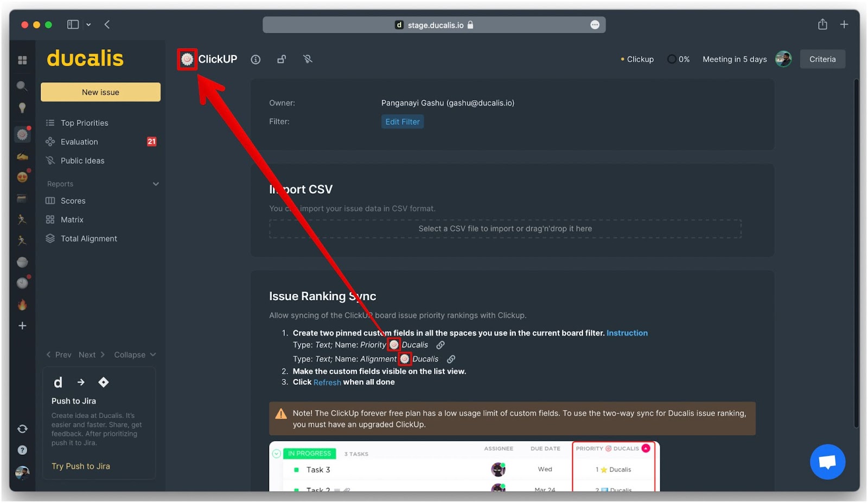Image resolution: width=868 pixels, height=503 pixels.
Task: Click the sync arrows icon in left rail
Action: pyautogui.click(x=22, y=429)
